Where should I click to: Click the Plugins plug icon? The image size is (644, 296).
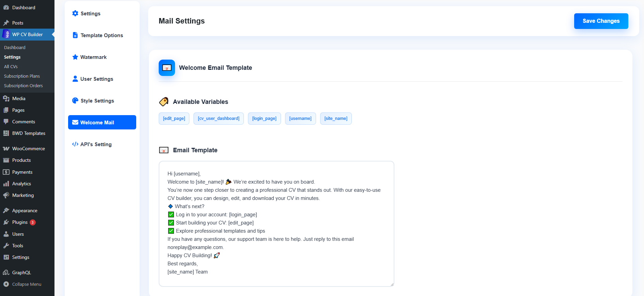coord(6,222)
